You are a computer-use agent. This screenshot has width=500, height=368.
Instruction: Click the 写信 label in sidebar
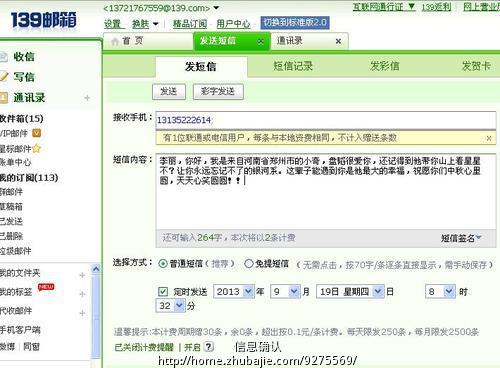click(x=24, y=77)
